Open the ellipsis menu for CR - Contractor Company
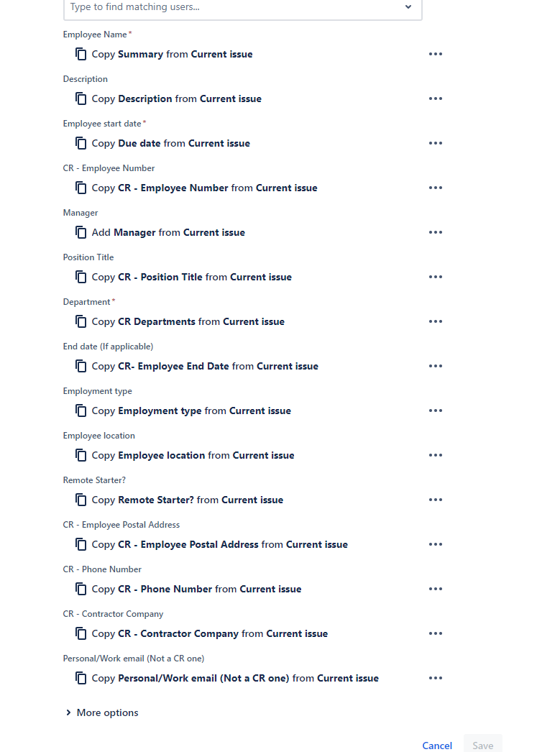The width and height of the screenshot is (560, 752). pos(435,633)
